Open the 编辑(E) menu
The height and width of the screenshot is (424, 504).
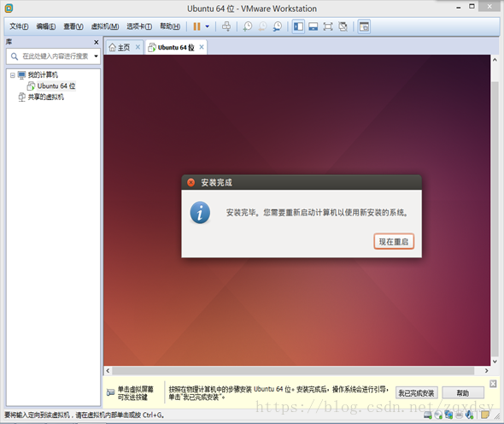pyautogui.click(x=45, y=26)
